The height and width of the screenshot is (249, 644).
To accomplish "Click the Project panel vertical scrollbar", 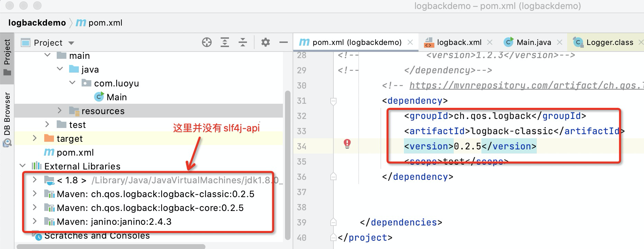I will point(287,165).
